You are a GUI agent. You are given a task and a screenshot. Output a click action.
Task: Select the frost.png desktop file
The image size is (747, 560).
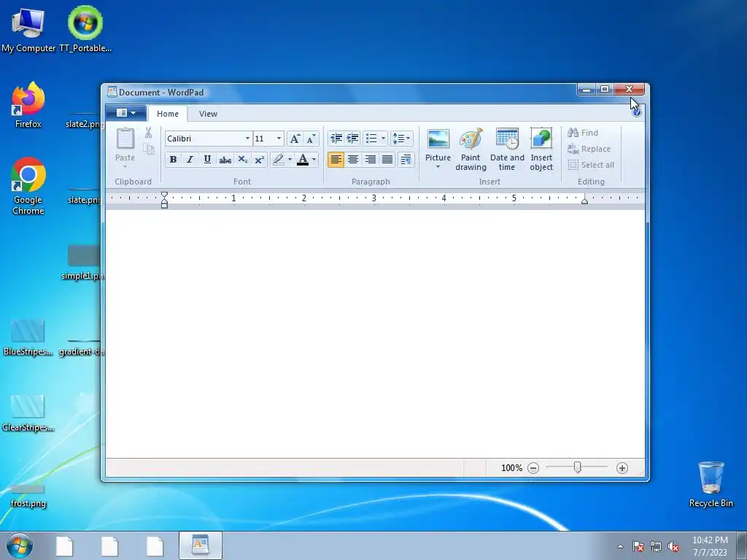(x=28, y=495)
